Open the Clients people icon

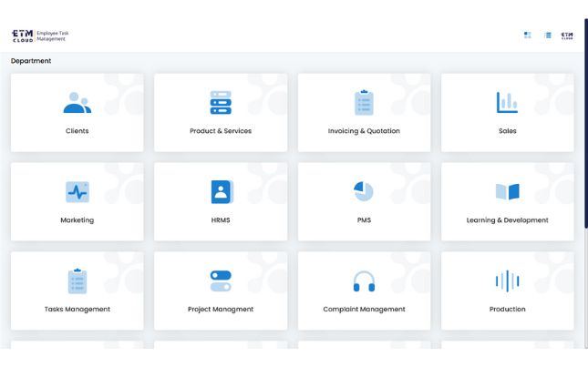click(x=77, y=103)
